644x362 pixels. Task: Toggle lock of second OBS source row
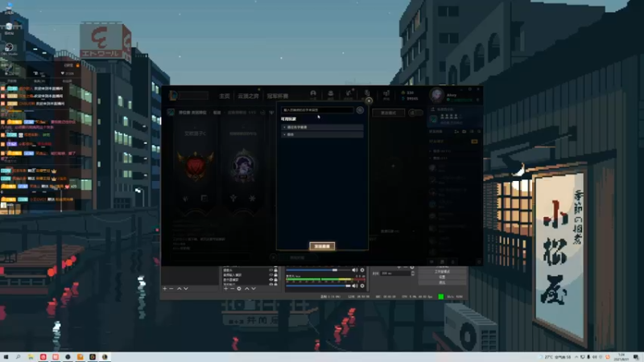(x=275, y=275)
